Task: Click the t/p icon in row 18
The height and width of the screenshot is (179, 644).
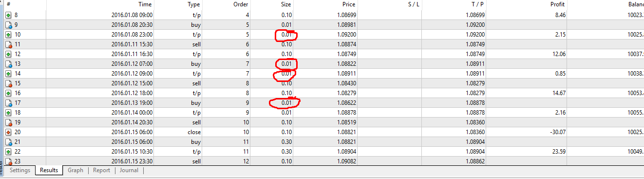Action: (x=8, y=113)
